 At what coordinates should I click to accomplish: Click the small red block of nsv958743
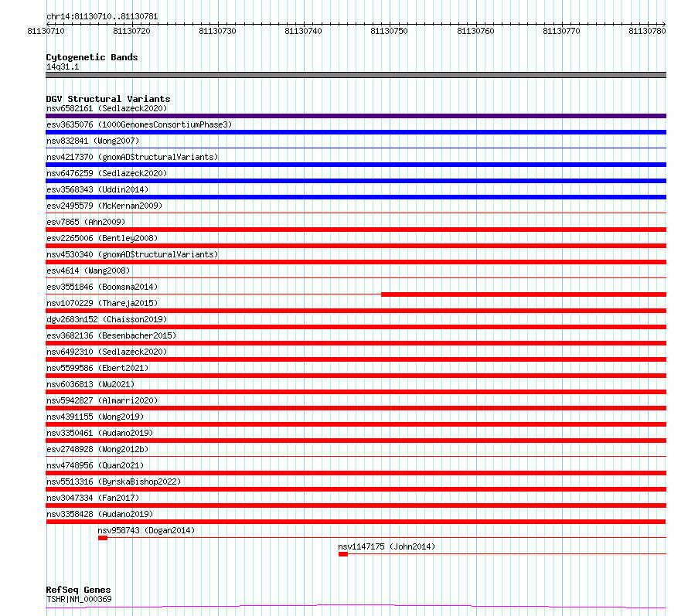tap(103, 538)
